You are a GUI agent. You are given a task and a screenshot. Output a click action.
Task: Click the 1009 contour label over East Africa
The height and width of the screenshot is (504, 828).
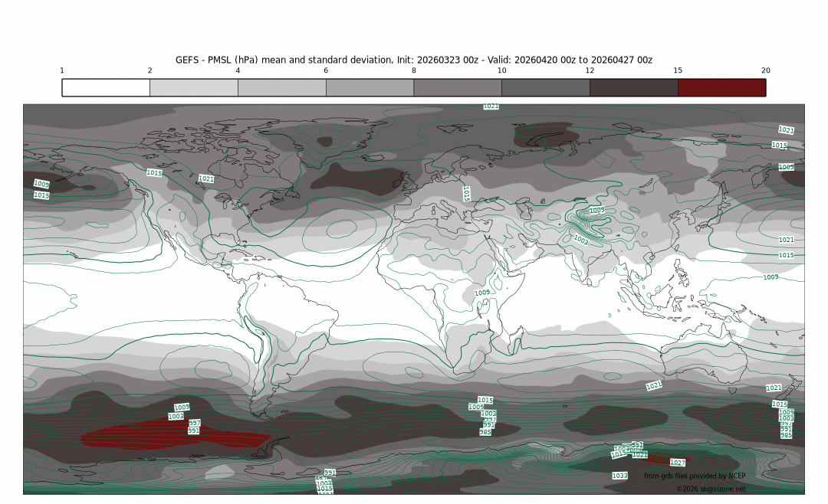tap(481, 293)
